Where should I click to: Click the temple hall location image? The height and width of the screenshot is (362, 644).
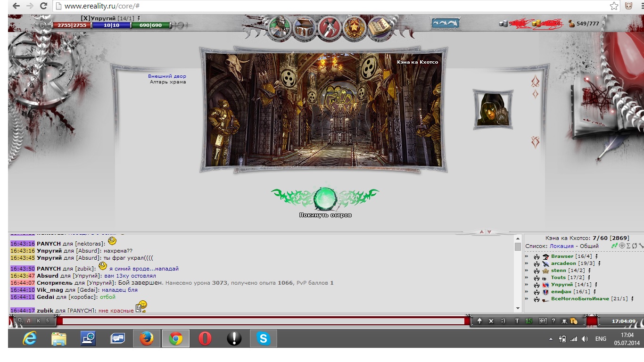pos(325,109)
